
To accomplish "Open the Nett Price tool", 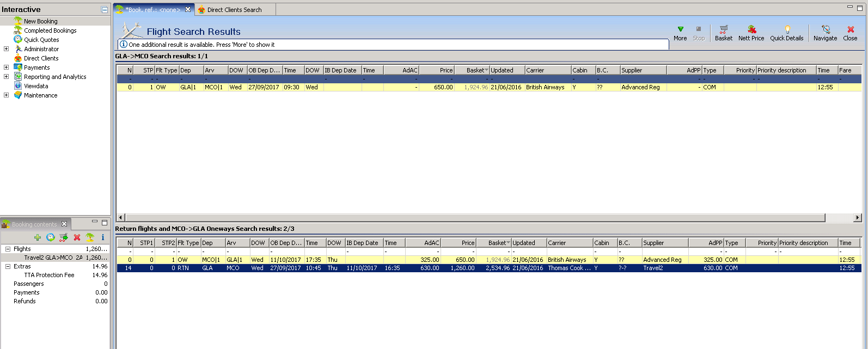I will [751, 33].
